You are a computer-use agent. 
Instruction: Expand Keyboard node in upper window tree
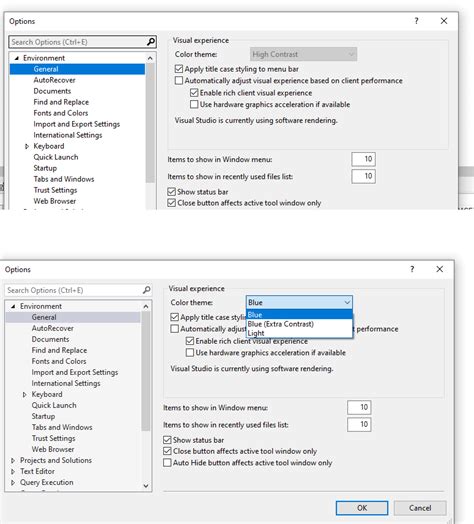(27, 146)
